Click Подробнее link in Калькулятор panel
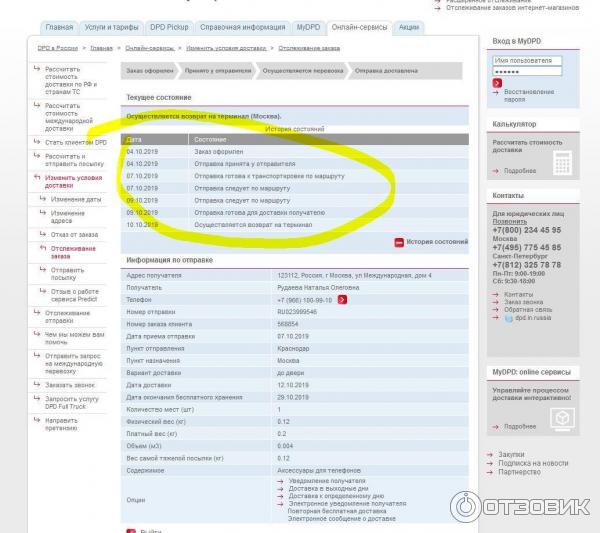Image resolution: width=600 pixels, height=533 pixels. (520, 171)
